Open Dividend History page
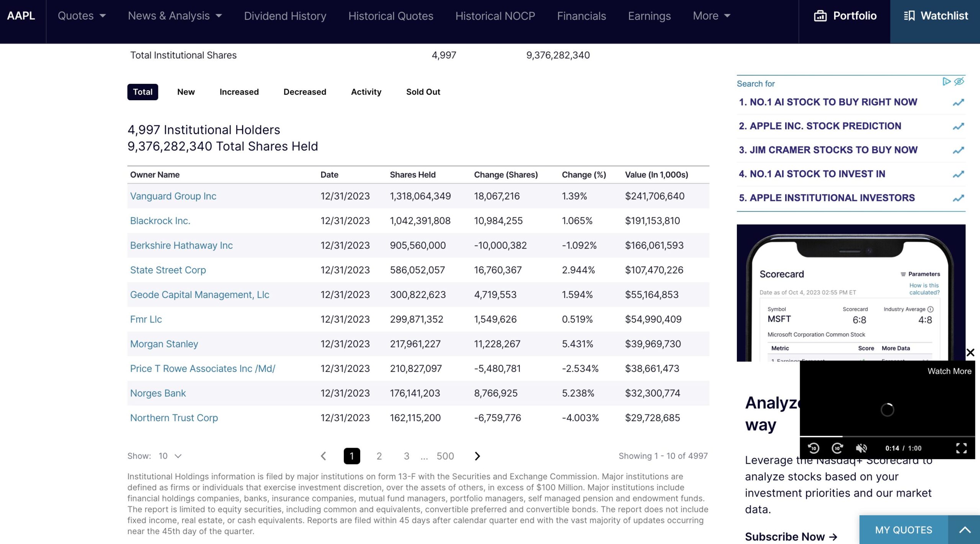 coord(285,16)
